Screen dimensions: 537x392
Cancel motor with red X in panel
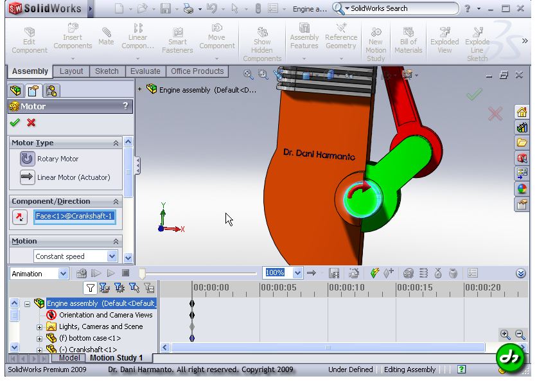click(x=31, y=122)
